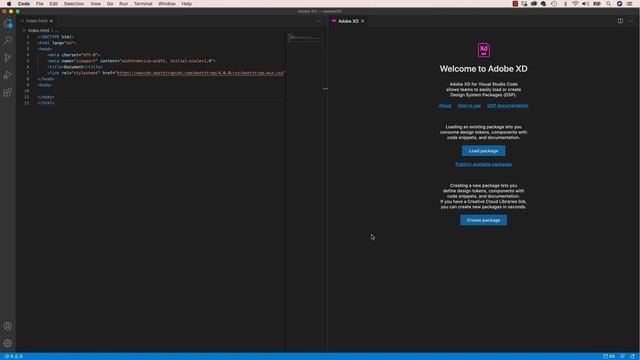Click the volume icon in menu bar
The height and width of the screenshot is (360, 640).
pos(585,4)
